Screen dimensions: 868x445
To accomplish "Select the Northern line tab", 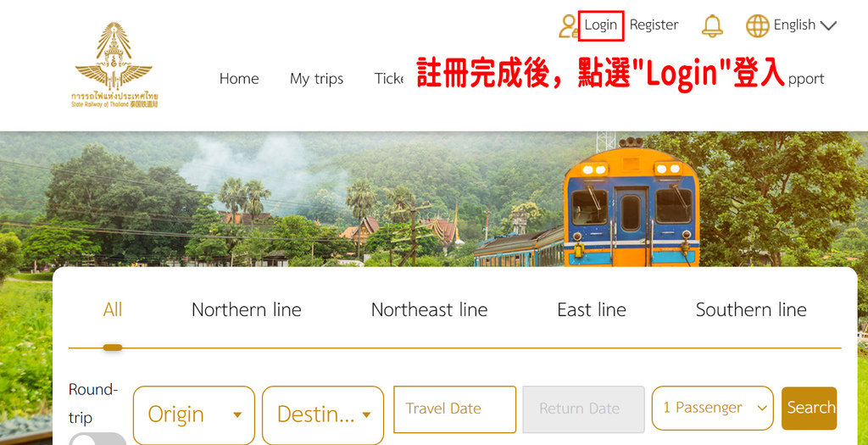I will (x=247, y=309).
